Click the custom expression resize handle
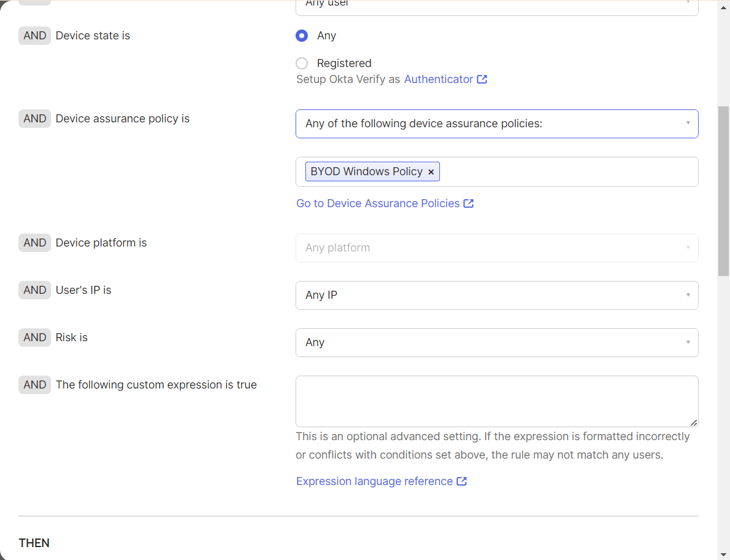The image size is (730, 560). 694,422
